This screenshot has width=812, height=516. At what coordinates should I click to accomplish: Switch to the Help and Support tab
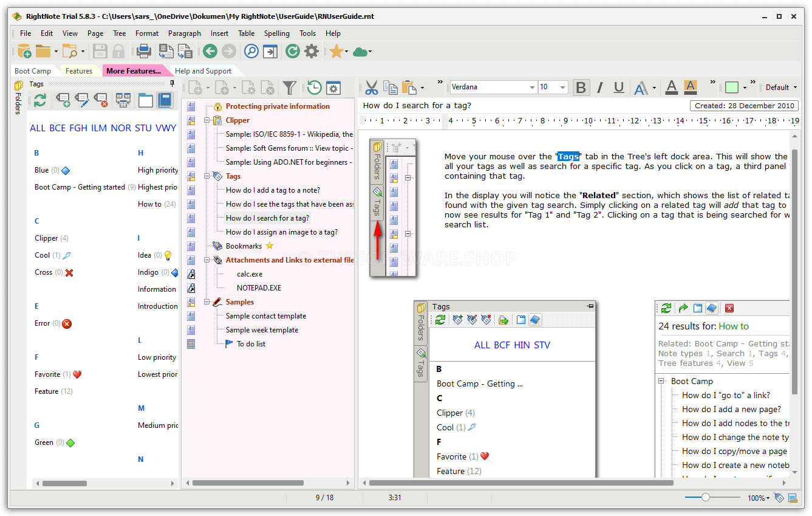click(203, 71)
